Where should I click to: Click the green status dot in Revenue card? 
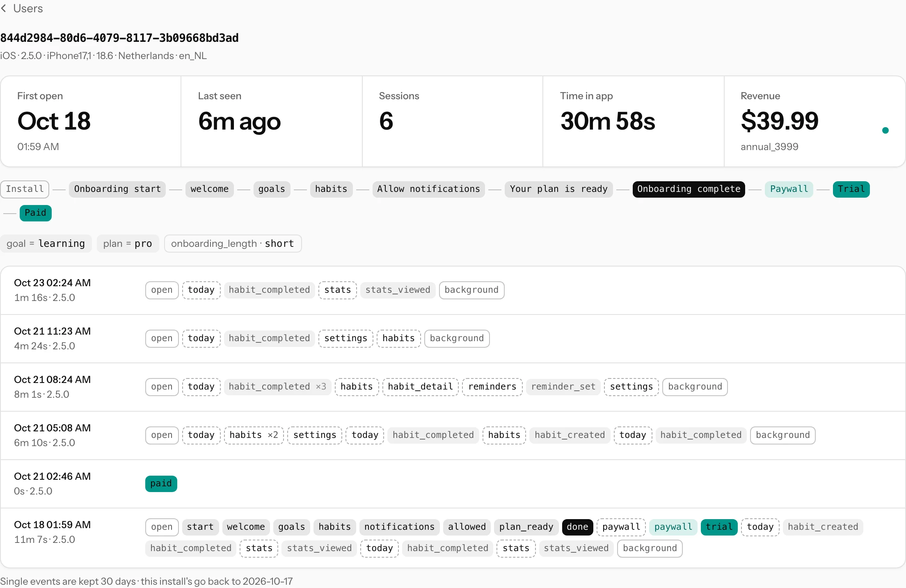[885, 130]
